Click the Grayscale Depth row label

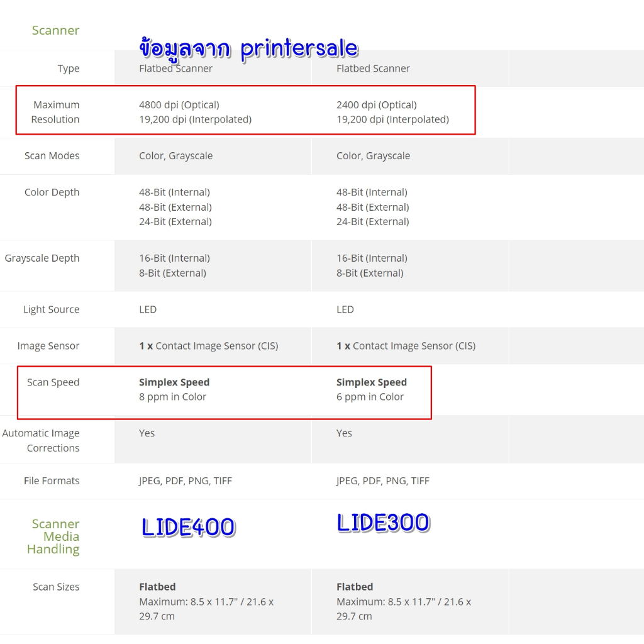coord(42,258)
